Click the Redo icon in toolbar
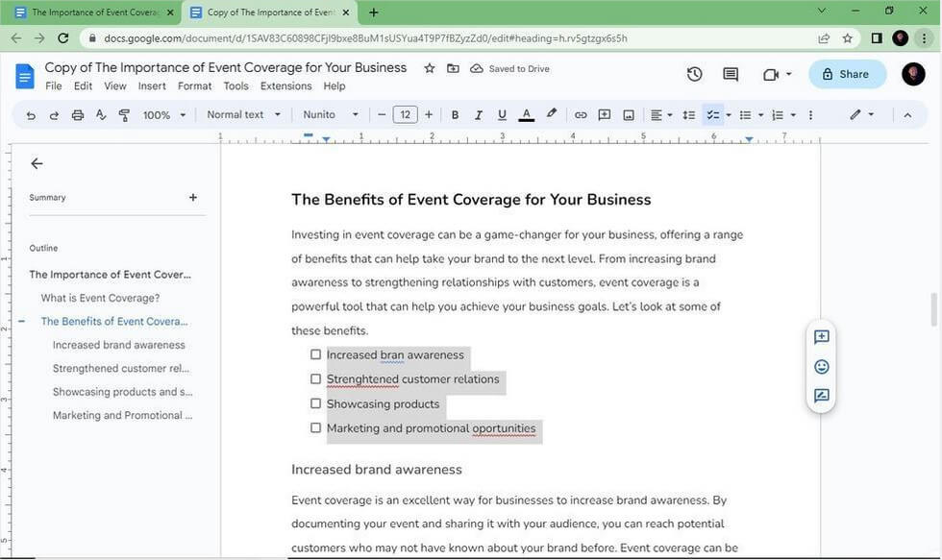942x560 pixels. [54, 114]
